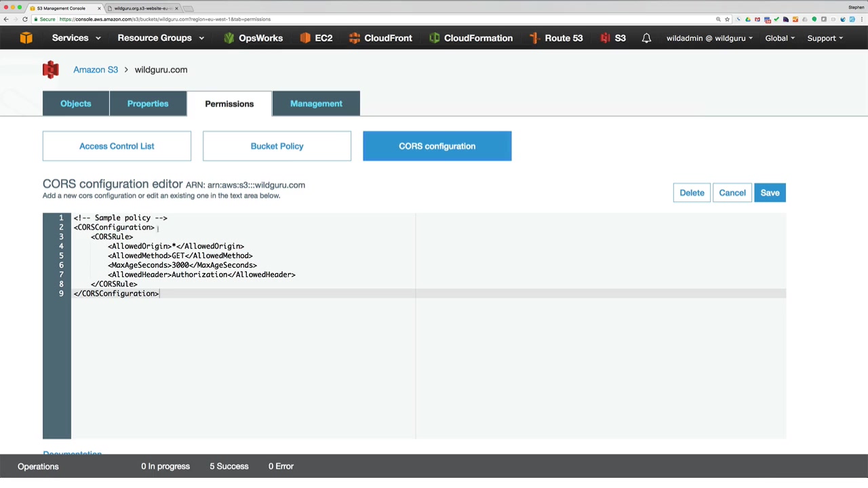
Task: Cancel the CORS configuration edits
Action: click(732, 192)
